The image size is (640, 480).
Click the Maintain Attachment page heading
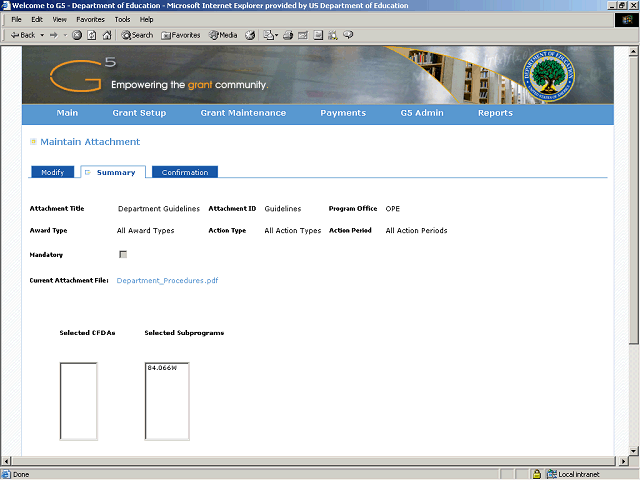pos(90,142)
